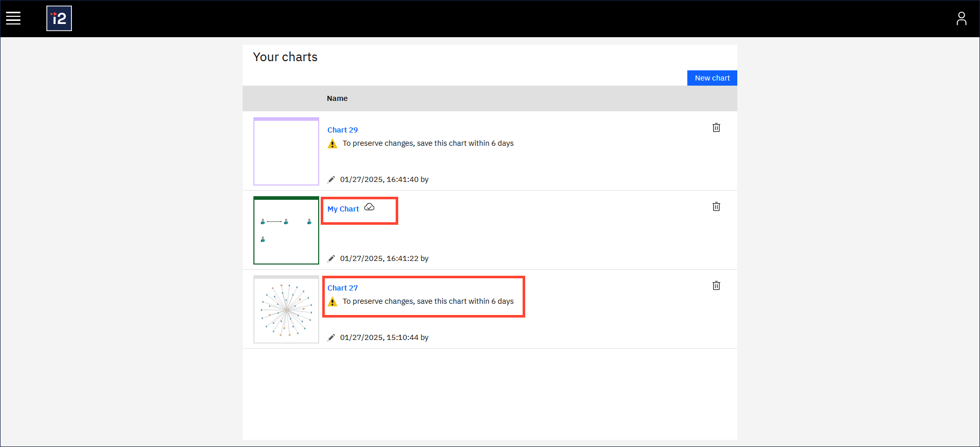
Task: Open the hamburger navigation menu
Action: [x=13, y=18]
